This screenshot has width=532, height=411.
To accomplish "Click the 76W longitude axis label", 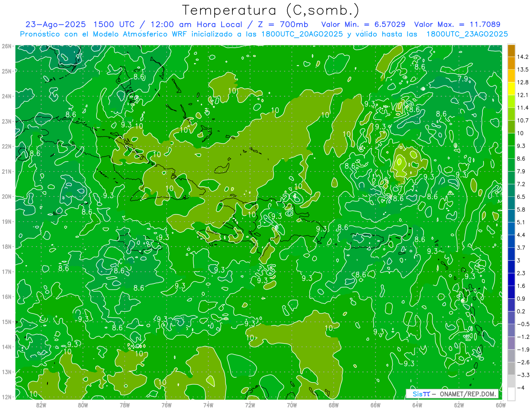I will pyautogui.click(x=166, y=405).
